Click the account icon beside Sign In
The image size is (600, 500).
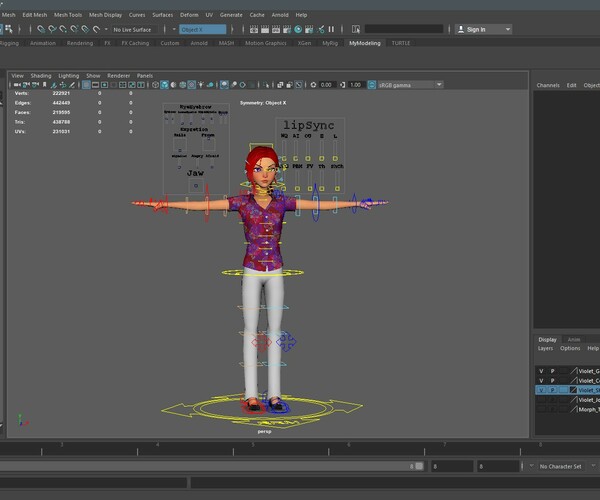[460, 30]
